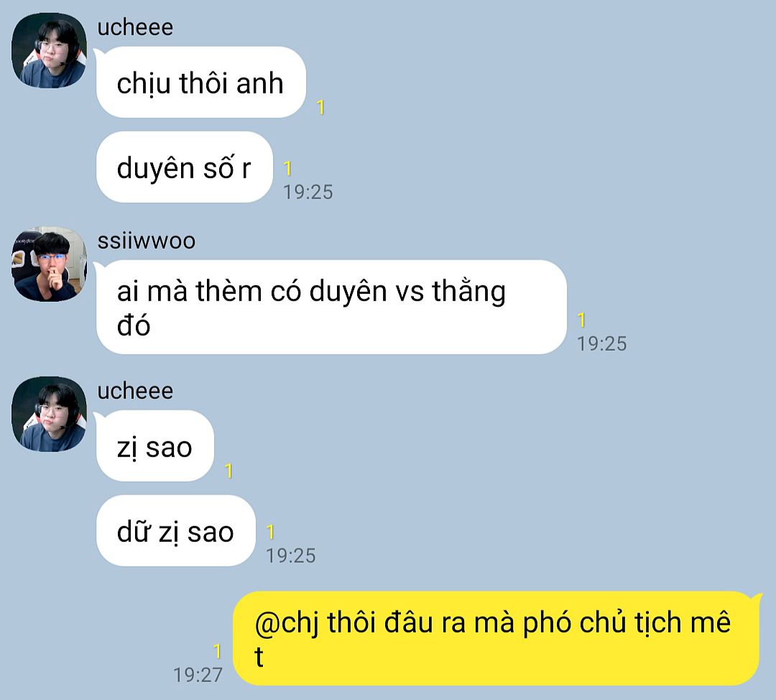Screen dimensions: 776x700
Task: Tap the 'zị sao' message bubble
Action: (x=155, y=446)
